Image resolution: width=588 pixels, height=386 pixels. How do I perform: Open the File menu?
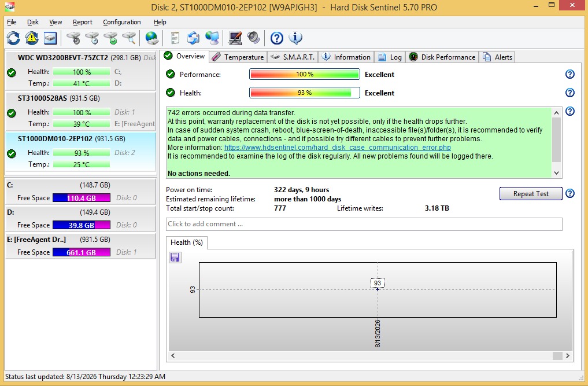coord(12,22)
